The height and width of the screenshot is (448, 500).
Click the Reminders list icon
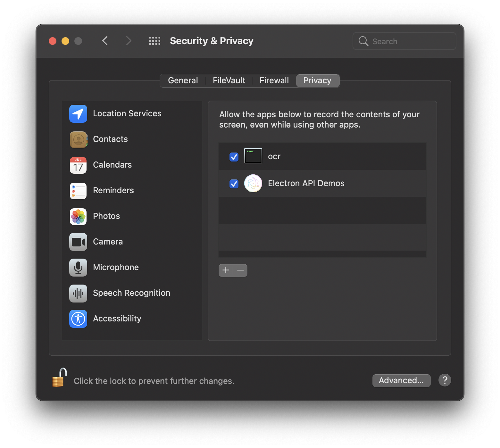point(78,191)
